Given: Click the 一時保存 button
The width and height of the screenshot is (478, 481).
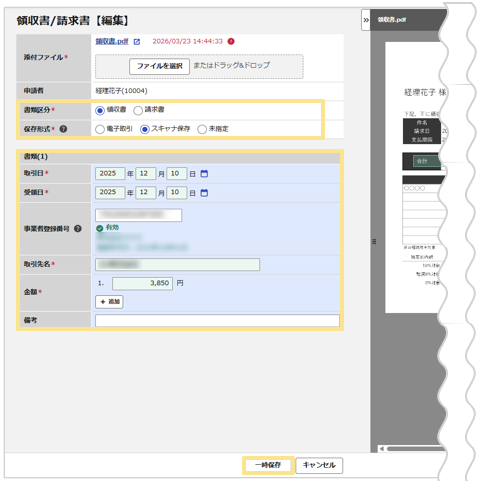Looking at the screenshot, I should [268, 465].
